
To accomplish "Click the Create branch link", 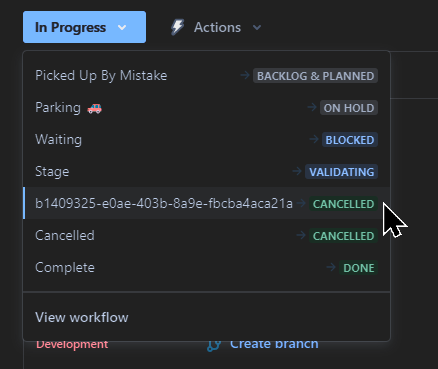I will point(274,345).
